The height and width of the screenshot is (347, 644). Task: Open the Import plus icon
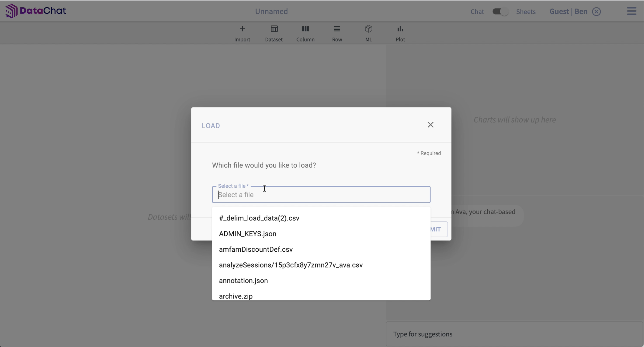tap(242, 29)
